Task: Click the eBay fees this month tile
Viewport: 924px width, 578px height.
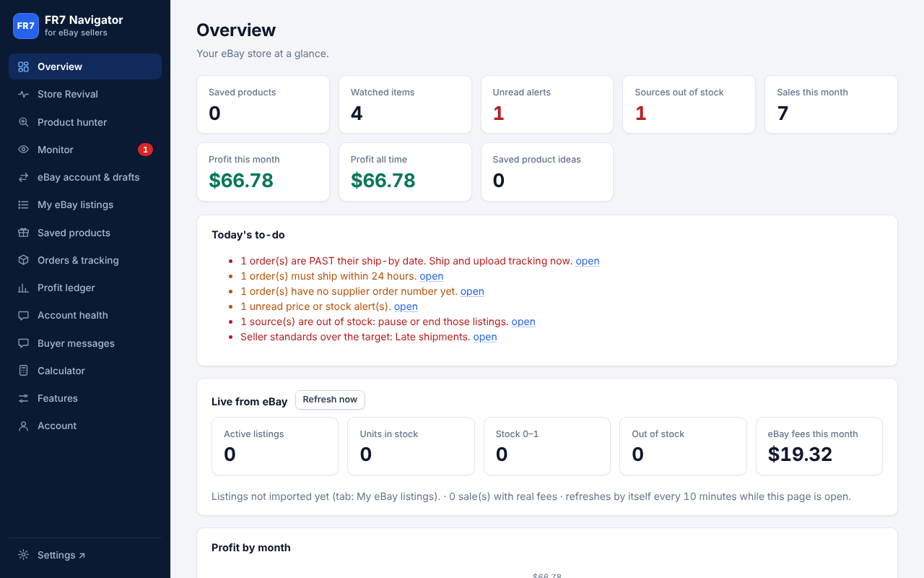Action: click(819, 447)
